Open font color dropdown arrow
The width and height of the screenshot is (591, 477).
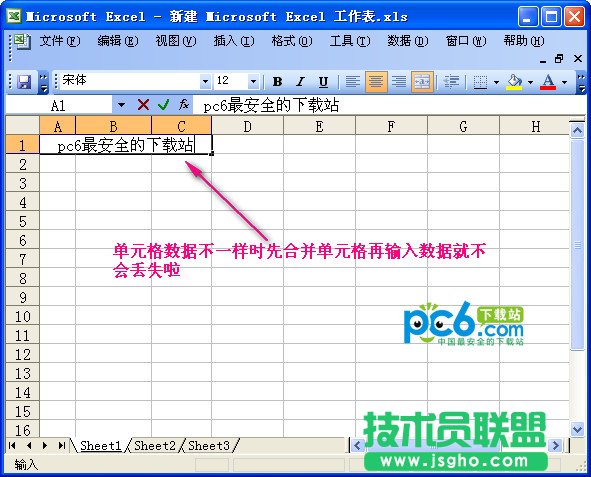[564, 82]
